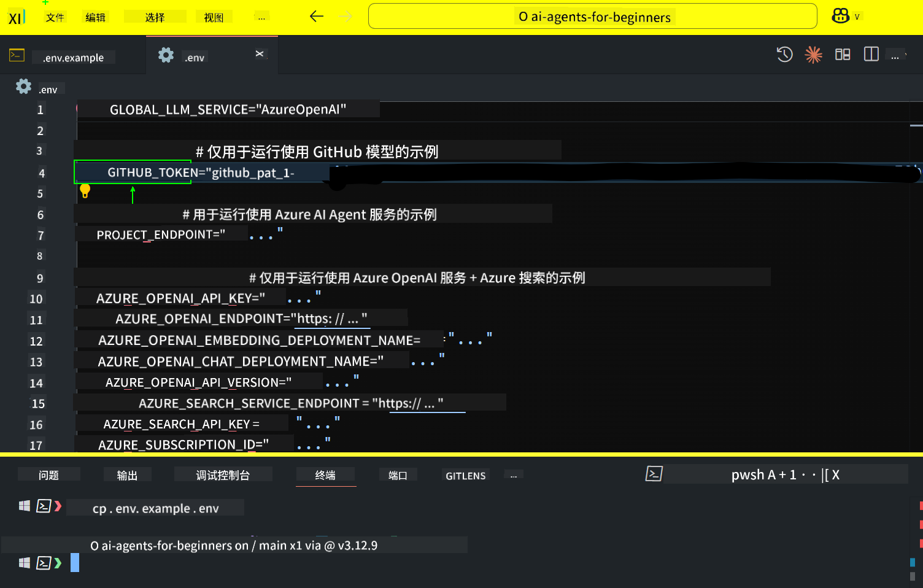
Task: Open the GITLENS panel tab
Action: pyautogui.click(x=465, y=476)
